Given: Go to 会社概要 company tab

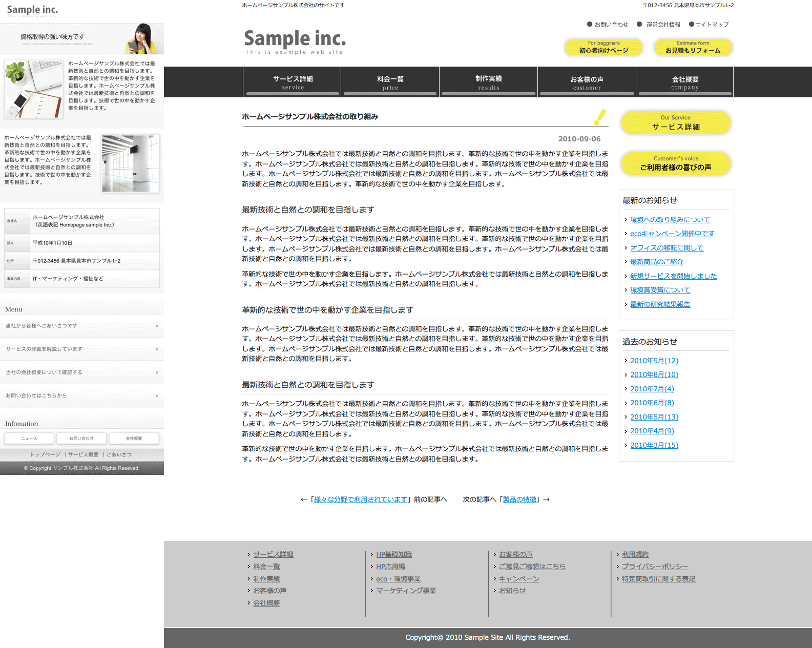Looking at the screenshot, I should pos(685,82).
